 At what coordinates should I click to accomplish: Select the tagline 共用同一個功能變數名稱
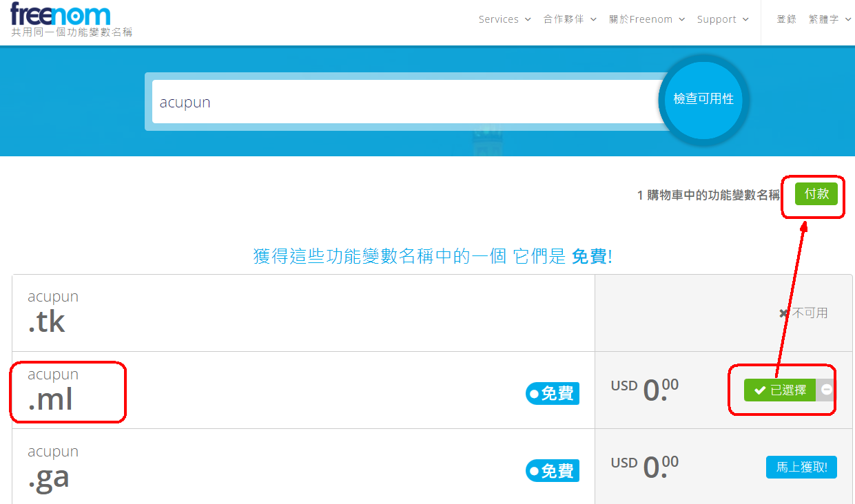click(x=72, y=32)
